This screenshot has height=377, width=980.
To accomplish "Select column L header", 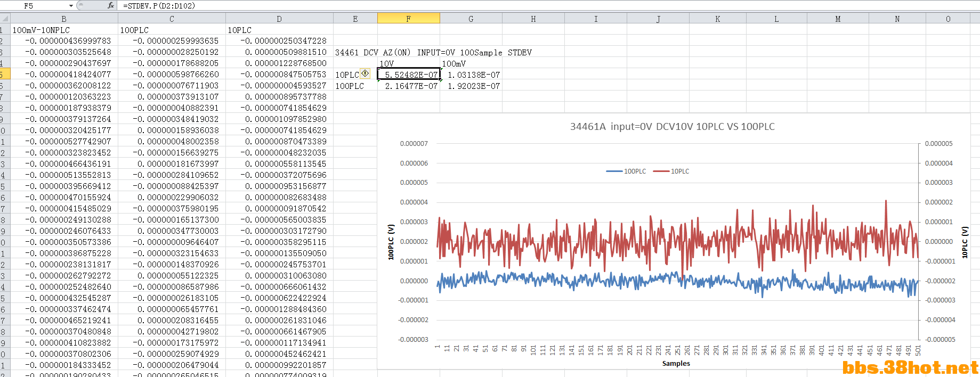I will pyautogui.click(x=776, y=19).
